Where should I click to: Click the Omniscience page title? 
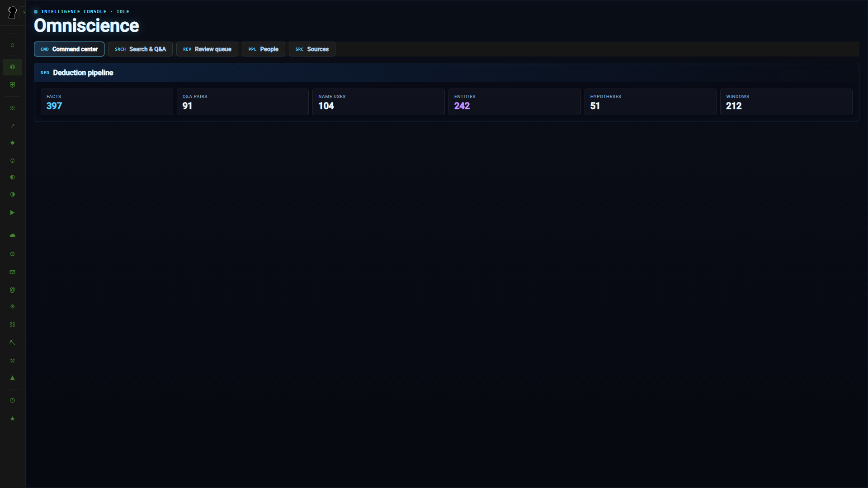[86, 26]
